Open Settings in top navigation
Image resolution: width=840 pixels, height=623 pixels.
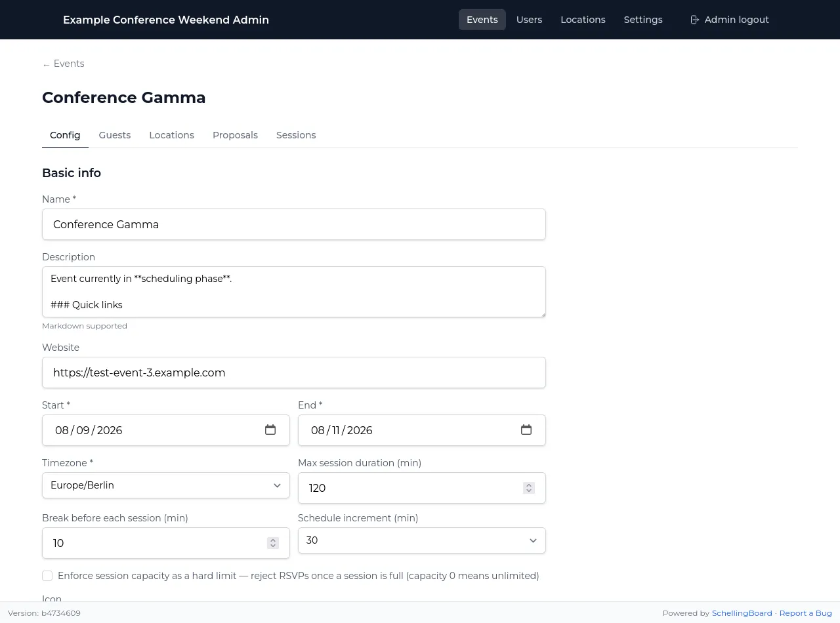click(643, 20)
